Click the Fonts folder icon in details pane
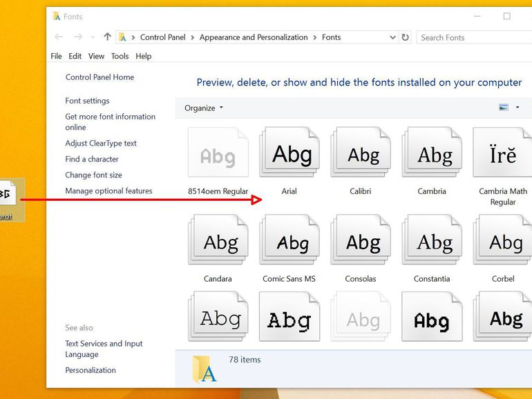 pyautogui.click(x=205, y=369)
